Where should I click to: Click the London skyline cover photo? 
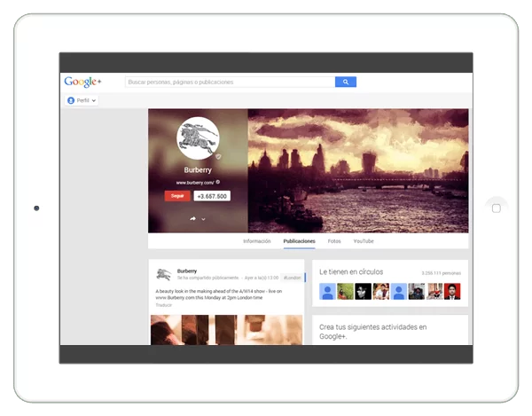coord(358,170)
